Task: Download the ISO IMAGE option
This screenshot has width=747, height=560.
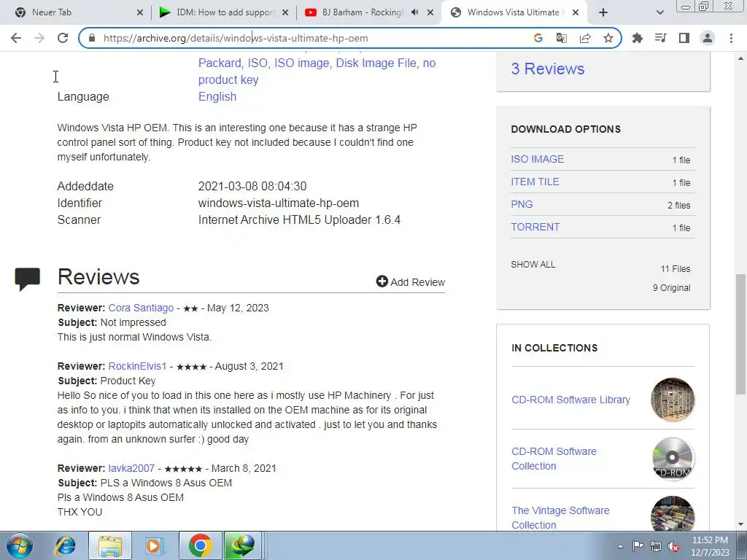Action: pyautogui.click(x=537, y=159)
